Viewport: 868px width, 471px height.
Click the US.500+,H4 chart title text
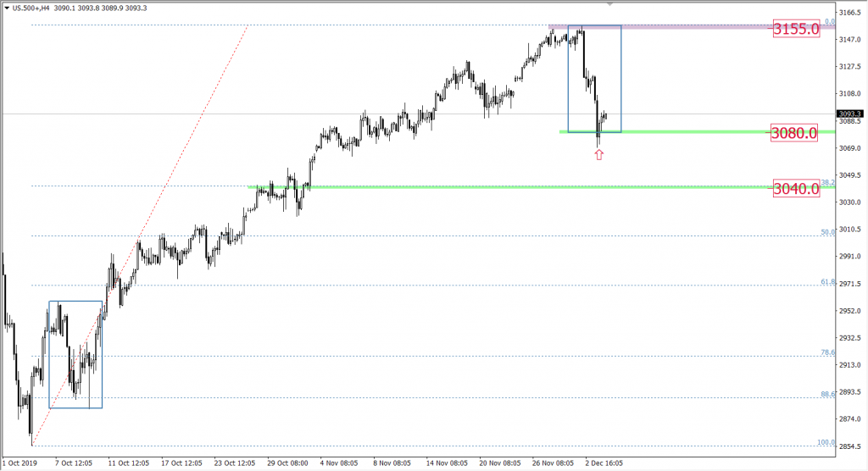click(31, 8)
